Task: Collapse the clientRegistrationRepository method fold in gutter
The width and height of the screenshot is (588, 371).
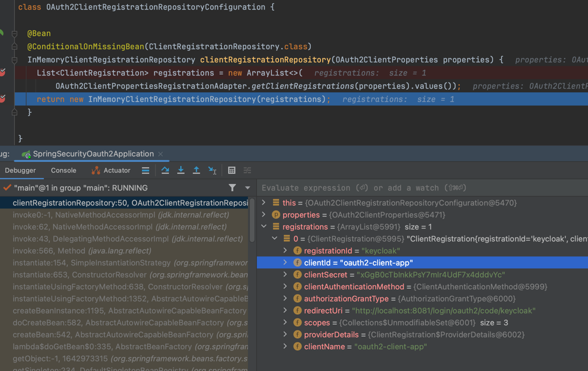Action: pos(14,59)
